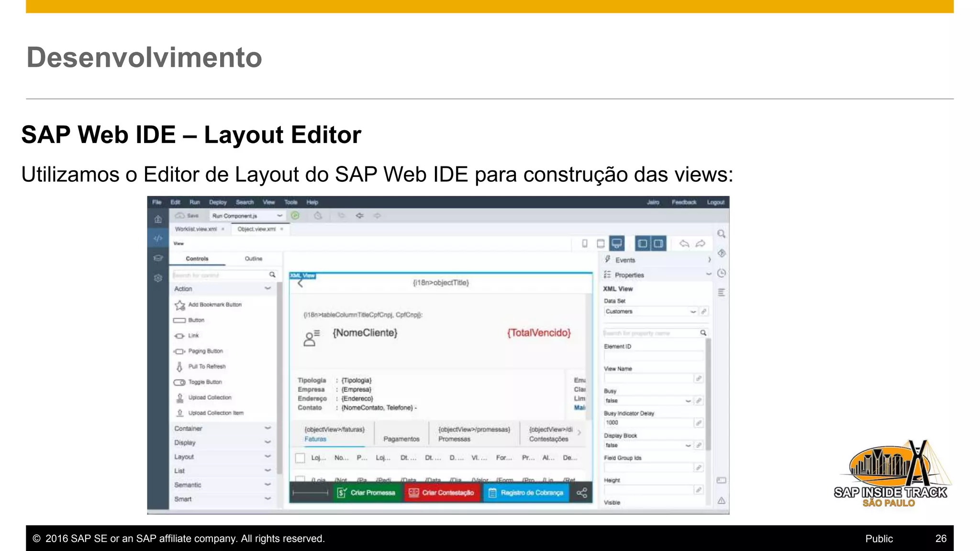Expand the Events section

tap(710, 260)
